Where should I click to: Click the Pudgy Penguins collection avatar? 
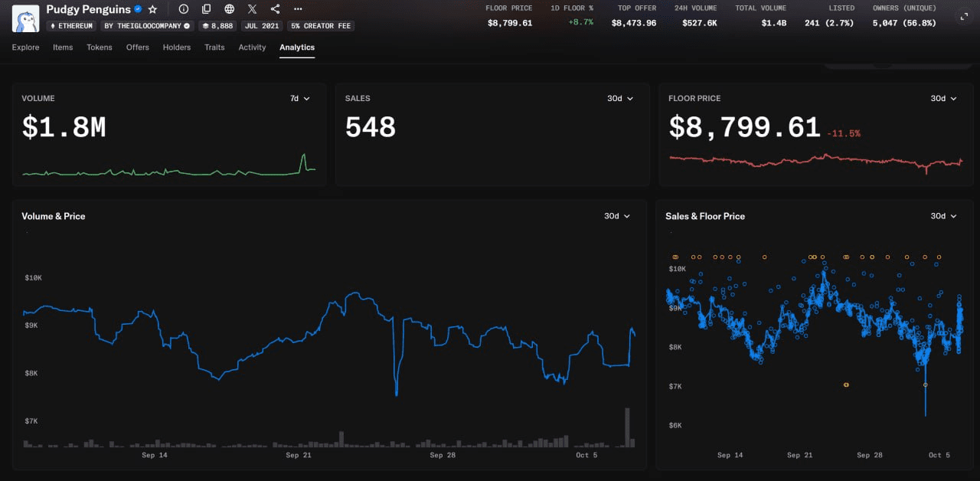click(x=26, y=18)
